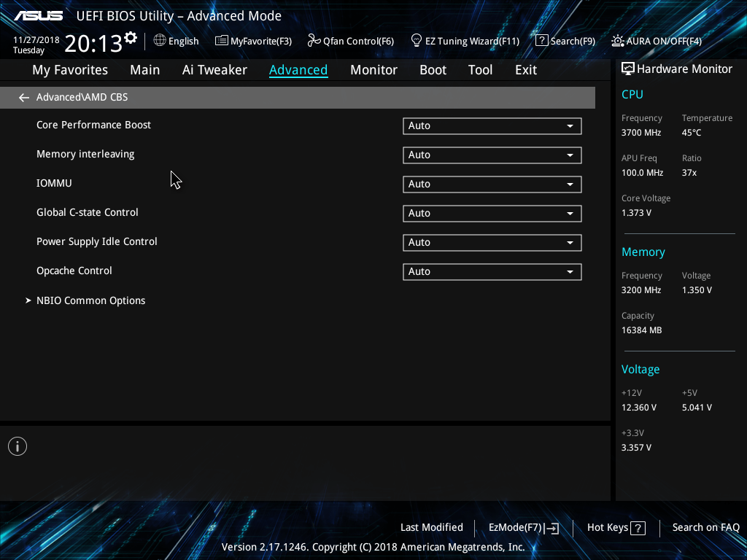747x560 pixels.
Task: Click Global C-state Control label
Action: tap(88, 212)
